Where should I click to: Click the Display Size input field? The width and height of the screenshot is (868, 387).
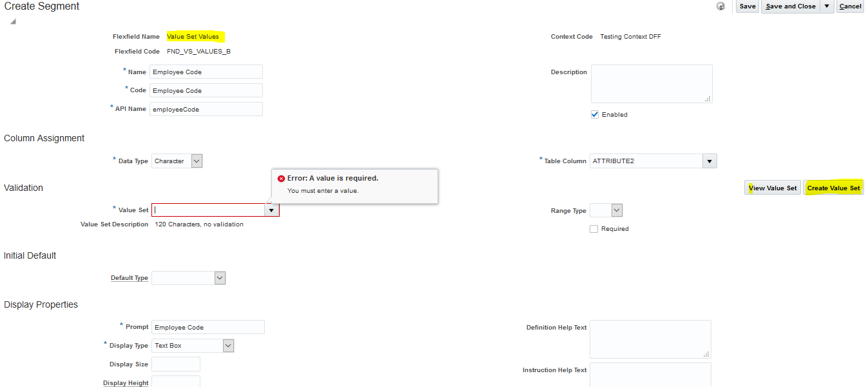pyautogui.click(x=175, y=364)
